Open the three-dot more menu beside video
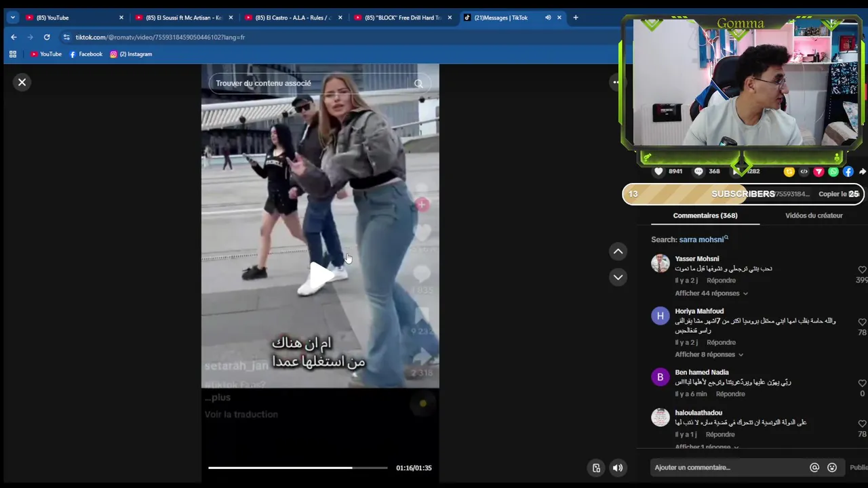The image size is (868, 488). coord(616,82)
